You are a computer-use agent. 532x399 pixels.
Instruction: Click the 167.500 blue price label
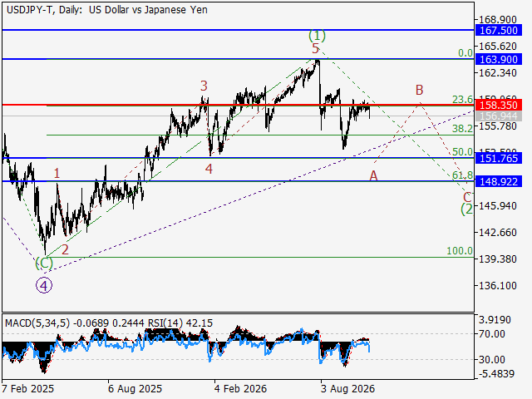[x=498, y=30]
